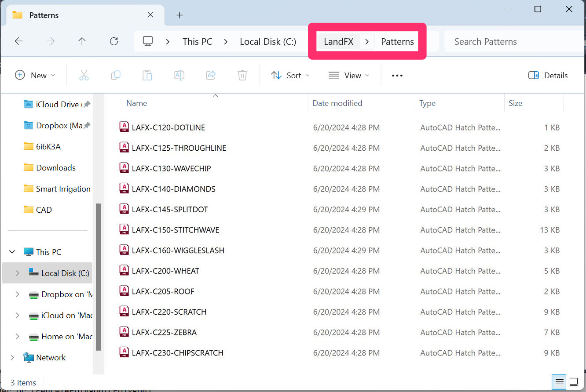Go up one folder with Up arrow
586x392 pixels.
coord(82,41)
